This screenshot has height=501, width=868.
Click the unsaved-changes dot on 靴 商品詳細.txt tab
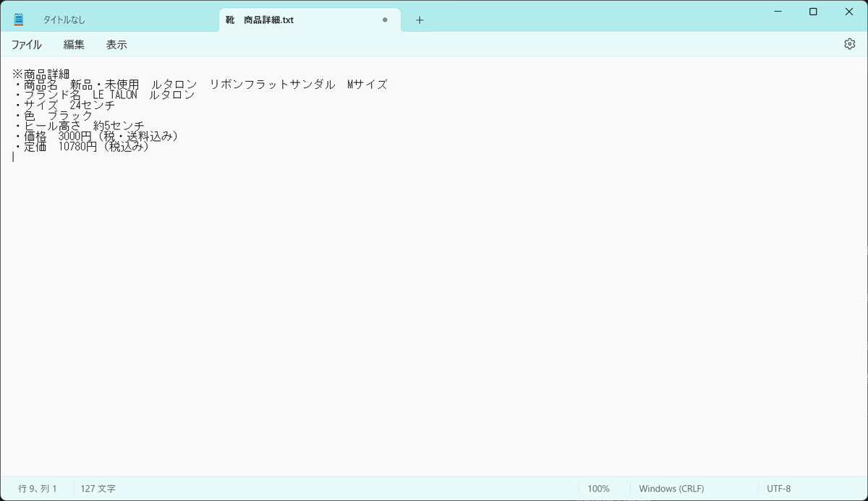(x=385, y=20)
